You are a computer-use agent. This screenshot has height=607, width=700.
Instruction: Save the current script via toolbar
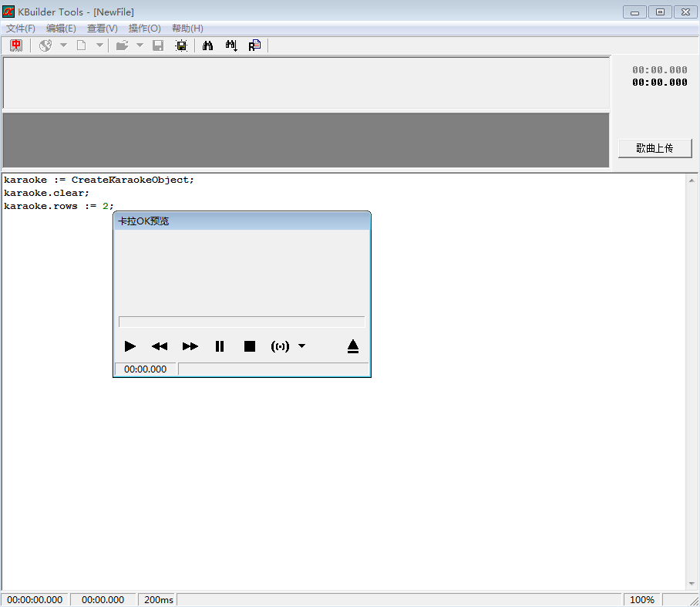[x=157, y=46]
